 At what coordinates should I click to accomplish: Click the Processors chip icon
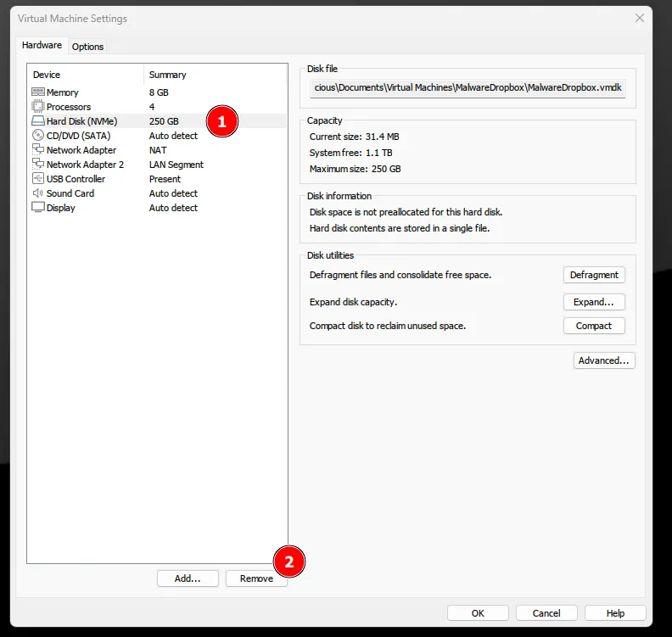coord(38,107)
